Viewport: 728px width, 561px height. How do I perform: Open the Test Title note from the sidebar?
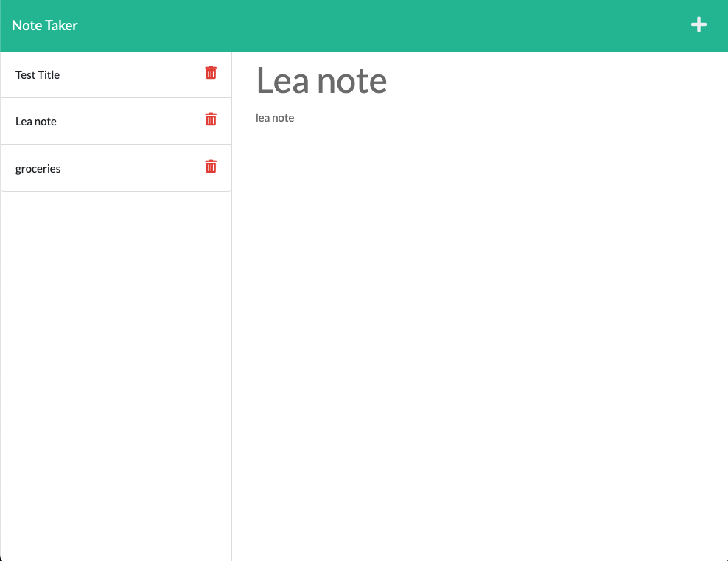tap(38, 74)
